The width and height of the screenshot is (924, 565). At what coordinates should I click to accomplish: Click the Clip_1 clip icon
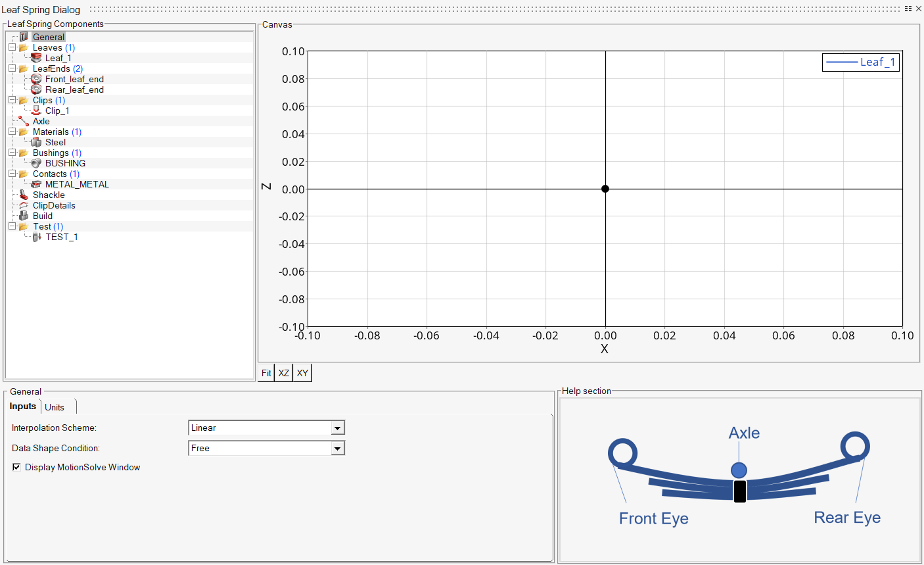tap(36, 111)
